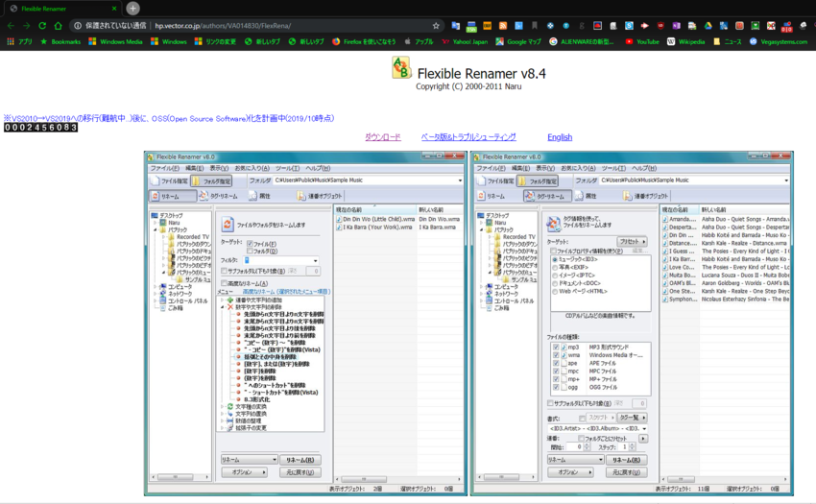Screen dimensions: 816x504
Task: Open ファイル(F) menu in left screenshot
Action: [x=165, y=168]
